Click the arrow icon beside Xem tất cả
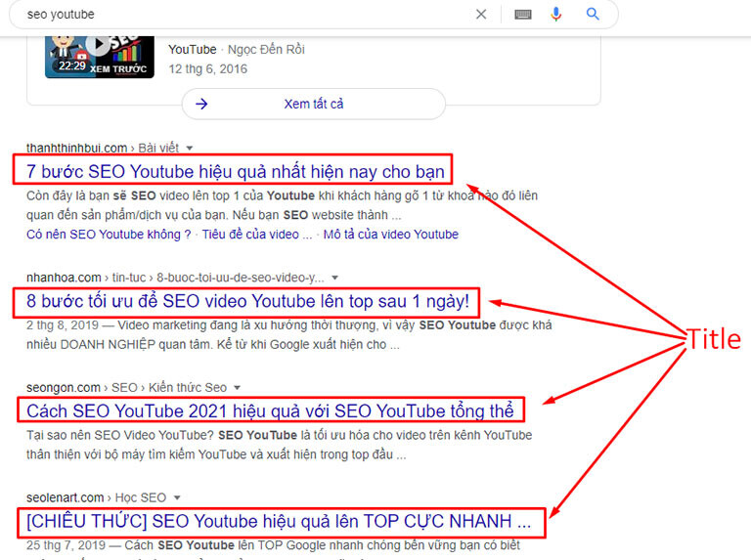 [201, 104]
